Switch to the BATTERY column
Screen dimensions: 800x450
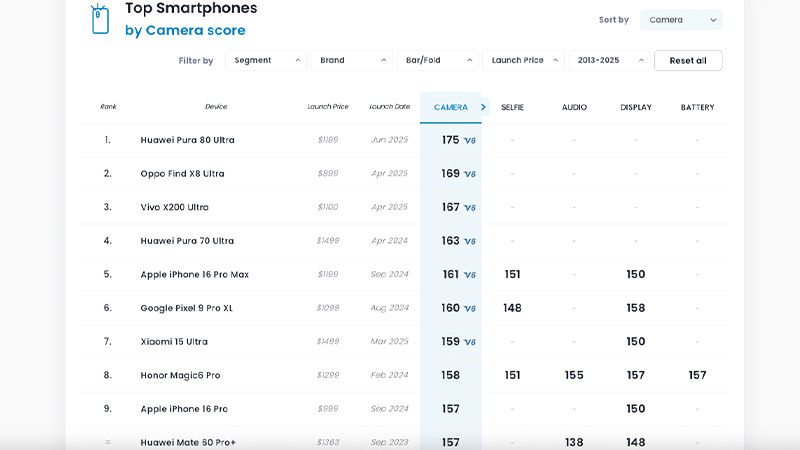tap(697, 107)
